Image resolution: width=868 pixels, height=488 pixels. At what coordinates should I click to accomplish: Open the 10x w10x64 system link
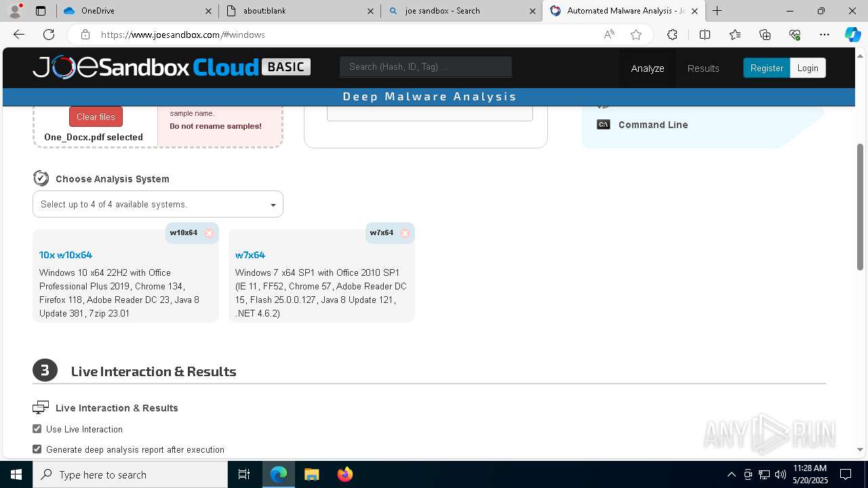[66, 255]
